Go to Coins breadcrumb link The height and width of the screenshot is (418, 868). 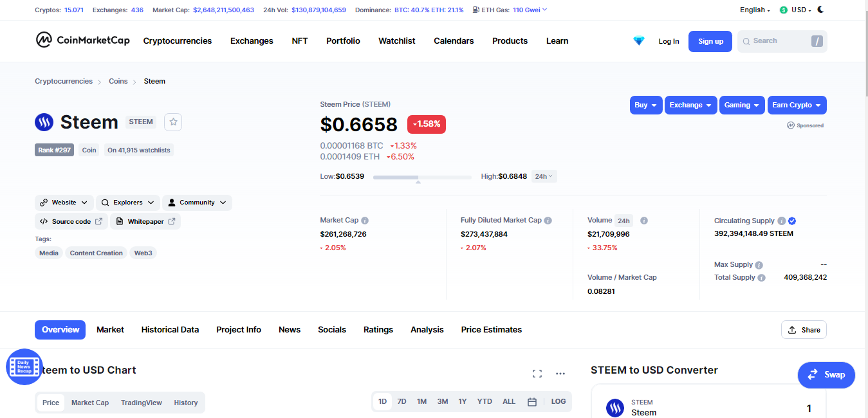click(x=118, y=81)
